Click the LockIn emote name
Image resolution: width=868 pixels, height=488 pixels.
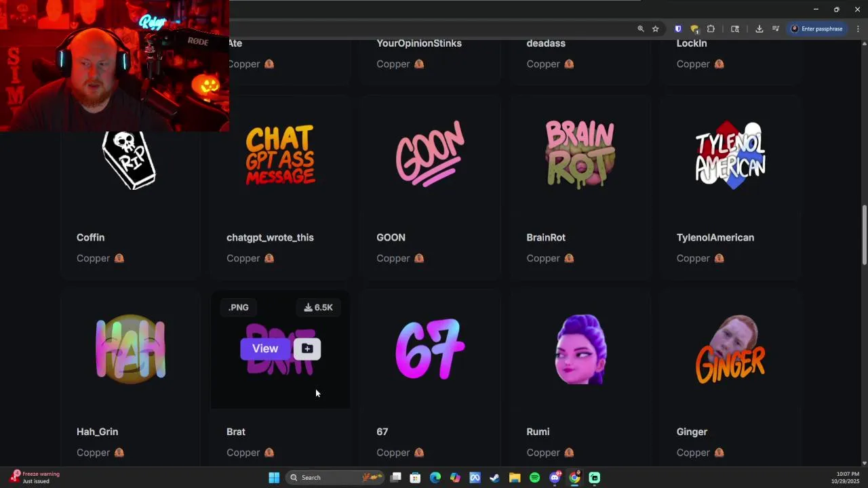(692, 43)
